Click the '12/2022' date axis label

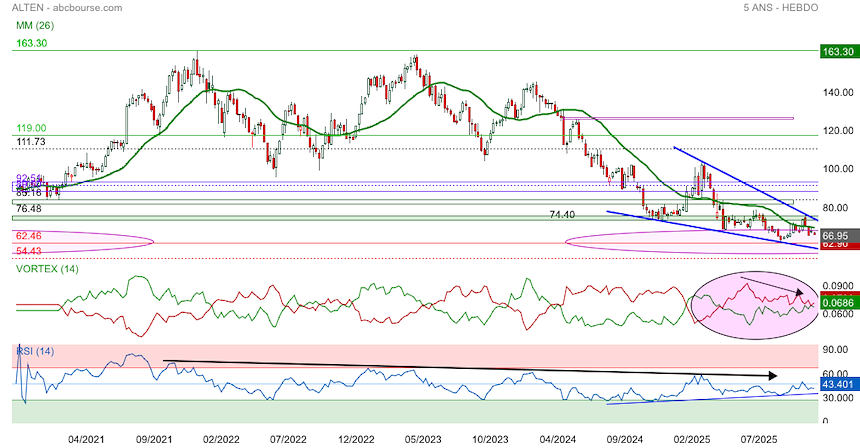[x=356, y=440]
